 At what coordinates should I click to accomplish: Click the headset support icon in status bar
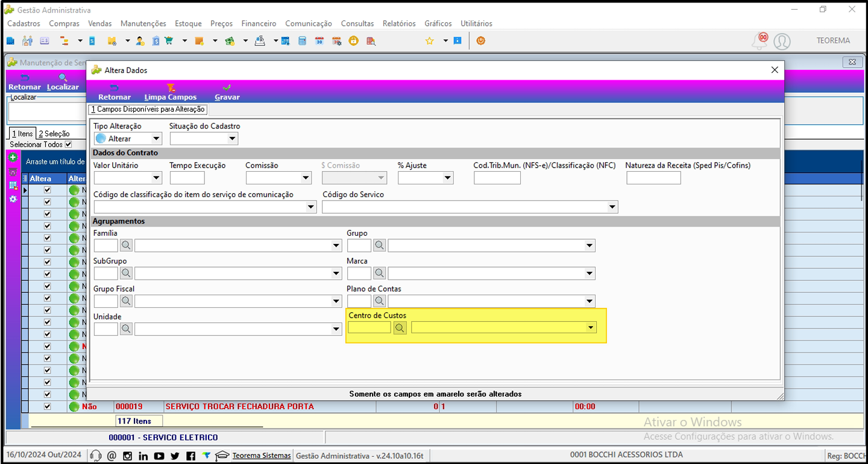coord(95,456)
